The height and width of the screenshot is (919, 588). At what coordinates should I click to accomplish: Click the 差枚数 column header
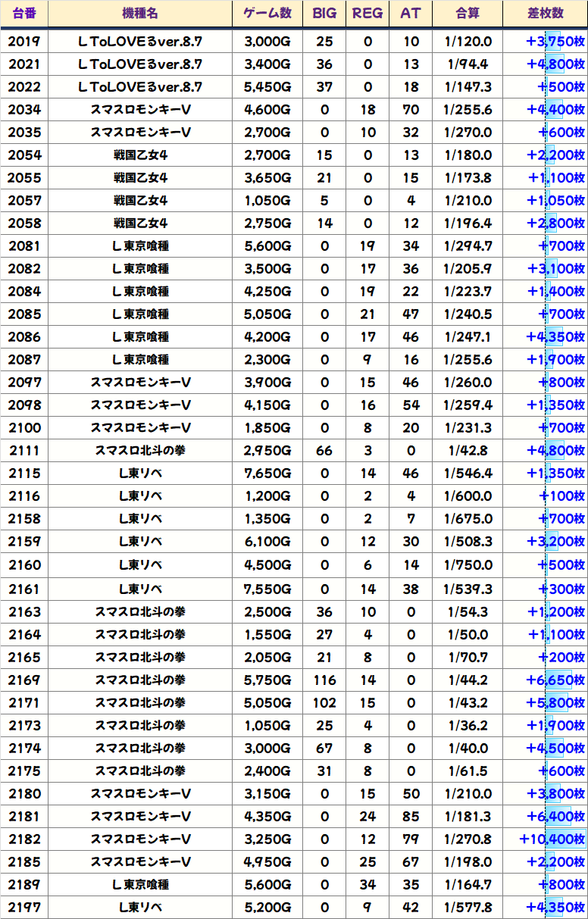pos(545,14)
